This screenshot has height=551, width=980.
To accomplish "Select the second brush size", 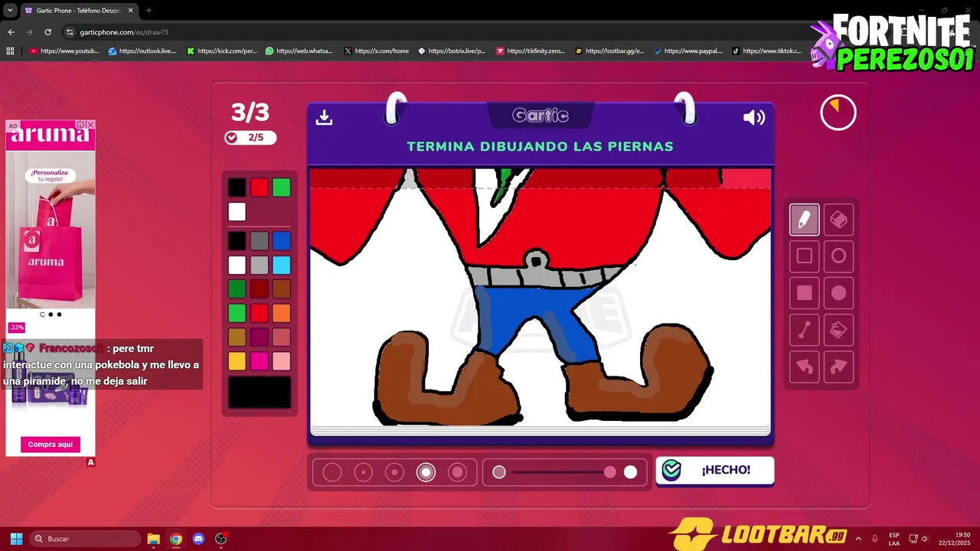I will click(x=363, y=472).
